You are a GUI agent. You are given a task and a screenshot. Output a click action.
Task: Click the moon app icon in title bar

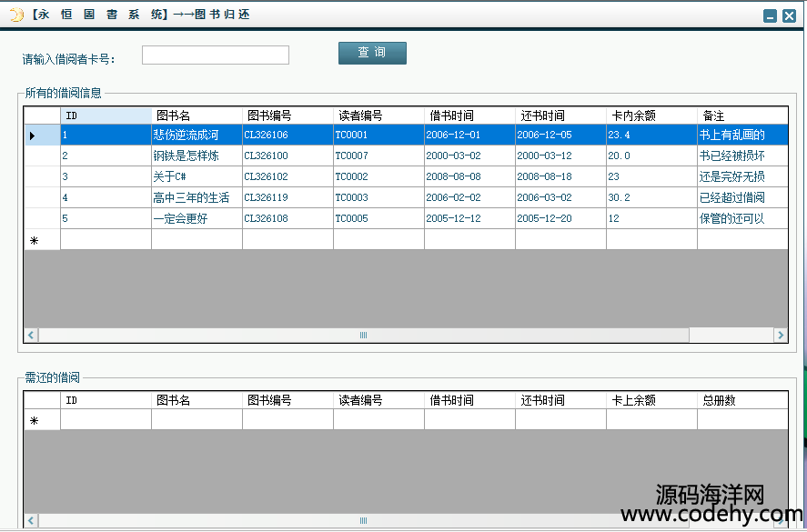click(x=15, y=15)
